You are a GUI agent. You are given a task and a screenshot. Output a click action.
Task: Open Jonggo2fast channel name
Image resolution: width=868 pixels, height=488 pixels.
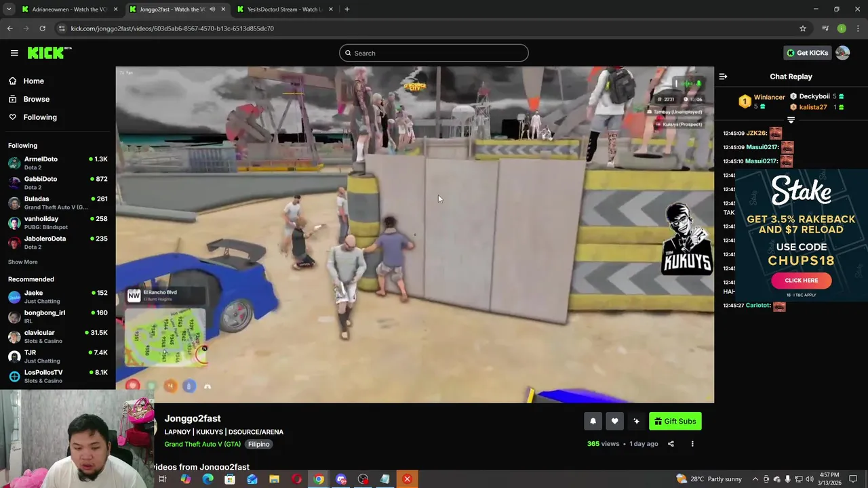(193, 418)
